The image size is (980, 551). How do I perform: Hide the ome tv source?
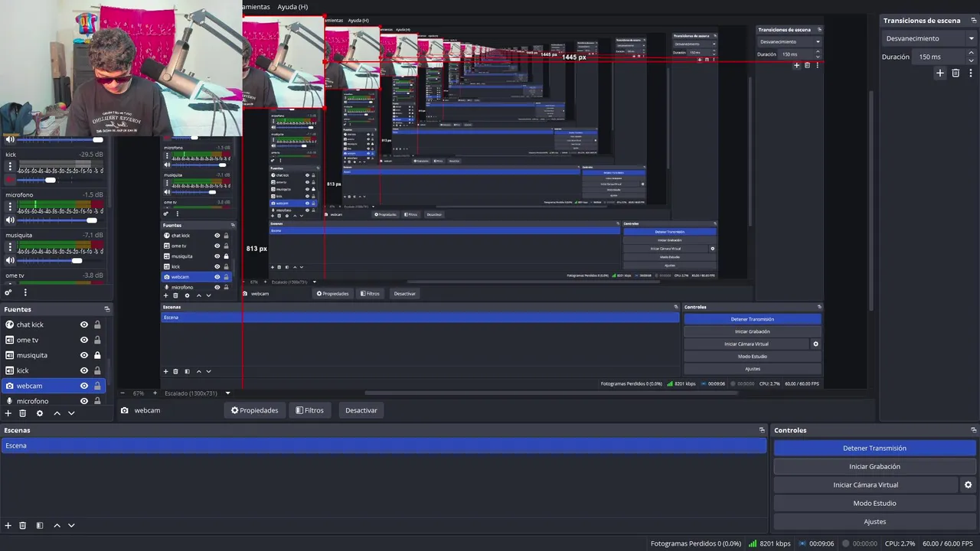84,340
